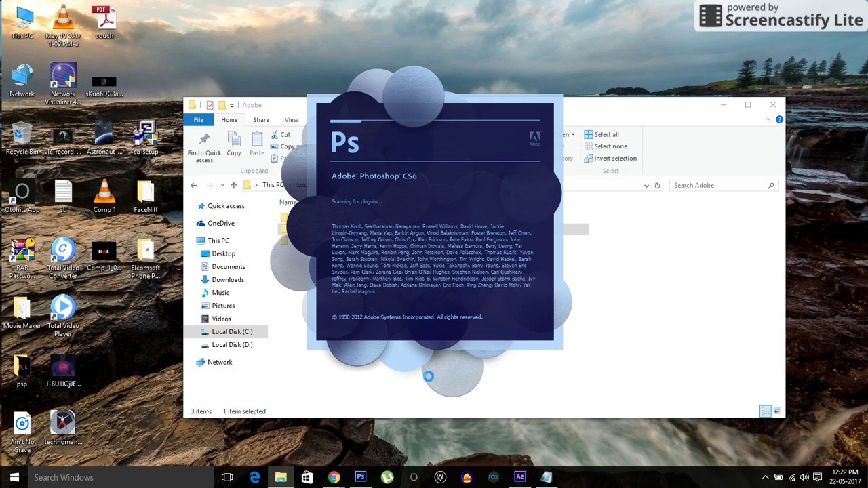Select Recycle Bin desktop icon
868x488 pixels.
pos(22,139)
